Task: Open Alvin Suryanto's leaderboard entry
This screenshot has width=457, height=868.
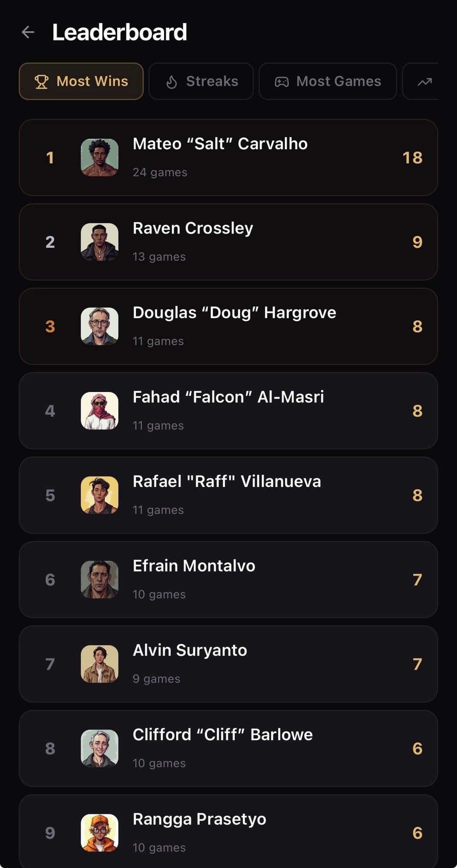Action: pyautogui.click(x=228, y=664)
